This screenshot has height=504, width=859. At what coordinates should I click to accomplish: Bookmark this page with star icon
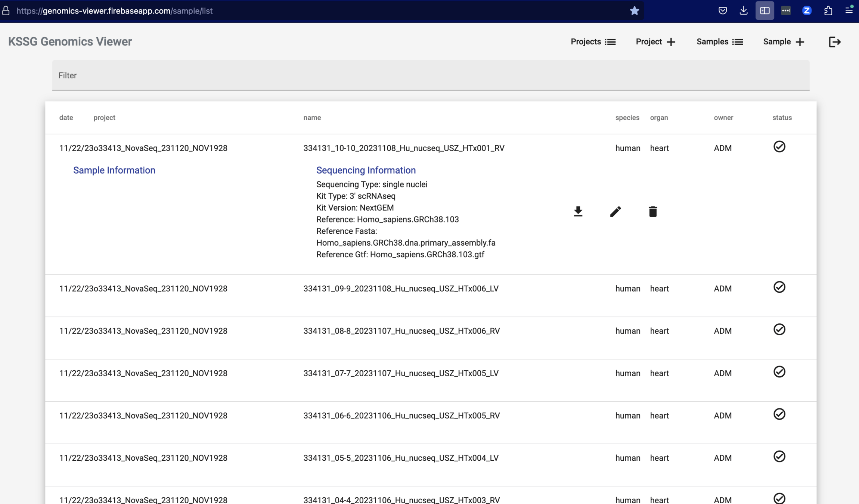point(634,11)
